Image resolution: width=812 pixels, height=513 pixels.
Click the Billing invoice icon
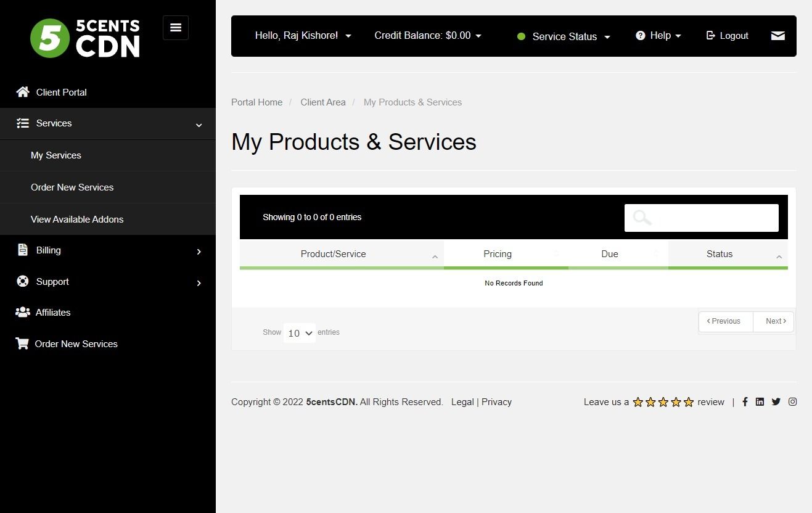(x=23, y=250)
